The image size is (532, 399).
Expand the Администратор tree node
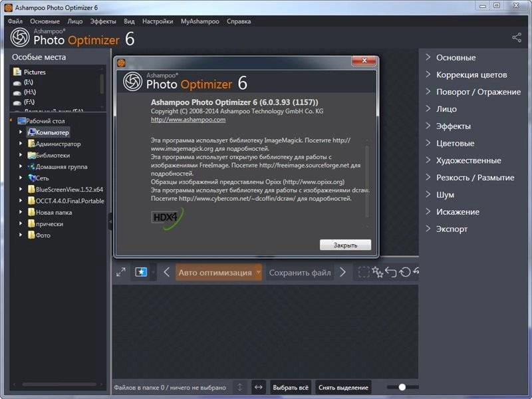[21, 144]
